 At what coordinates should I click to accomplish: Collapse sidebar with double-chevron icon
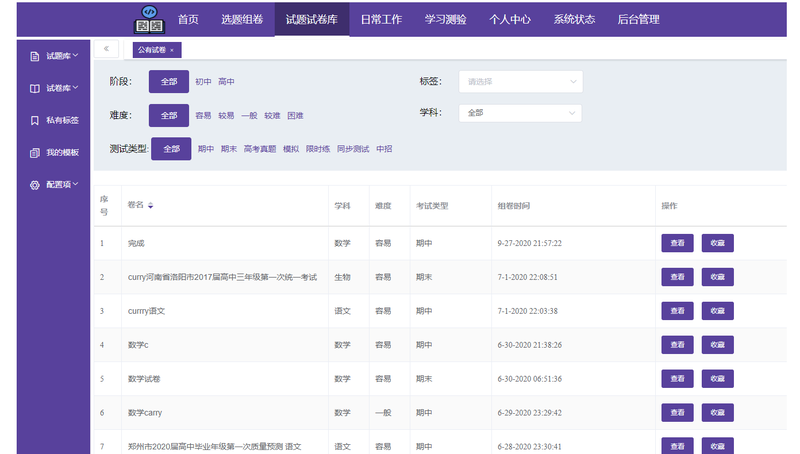point(106,49)
